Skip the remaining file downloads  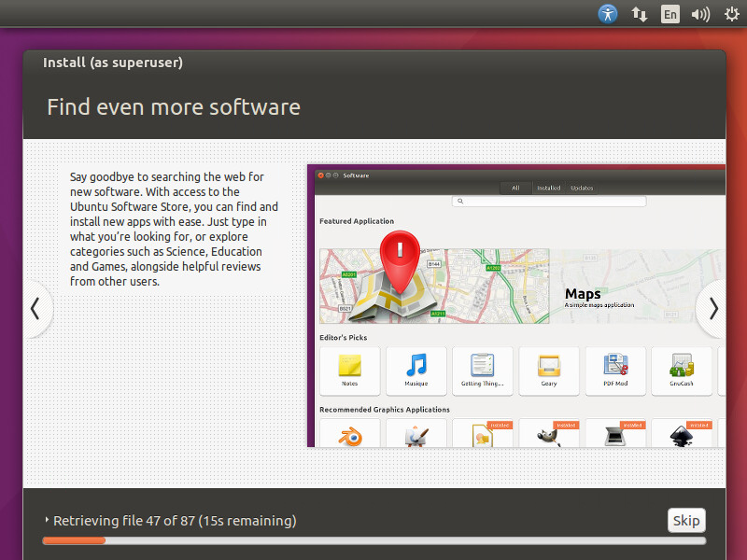[x=686, y=520]
